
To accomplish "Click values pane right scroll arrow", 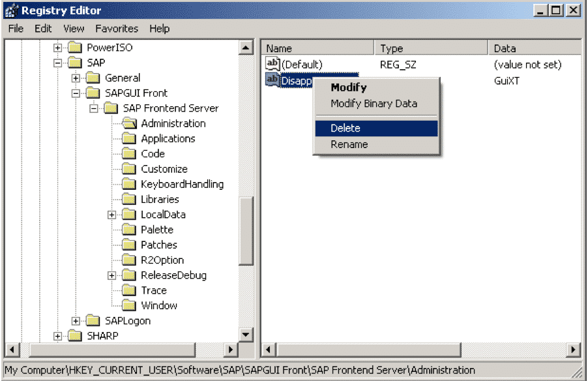I will [x=573, y=350].
